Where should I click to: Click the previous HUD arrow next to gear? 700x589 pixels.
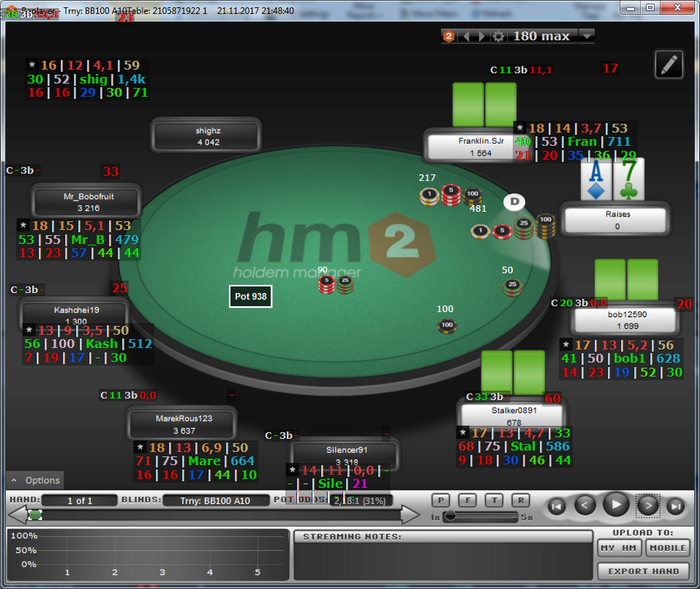click(466, 36)
